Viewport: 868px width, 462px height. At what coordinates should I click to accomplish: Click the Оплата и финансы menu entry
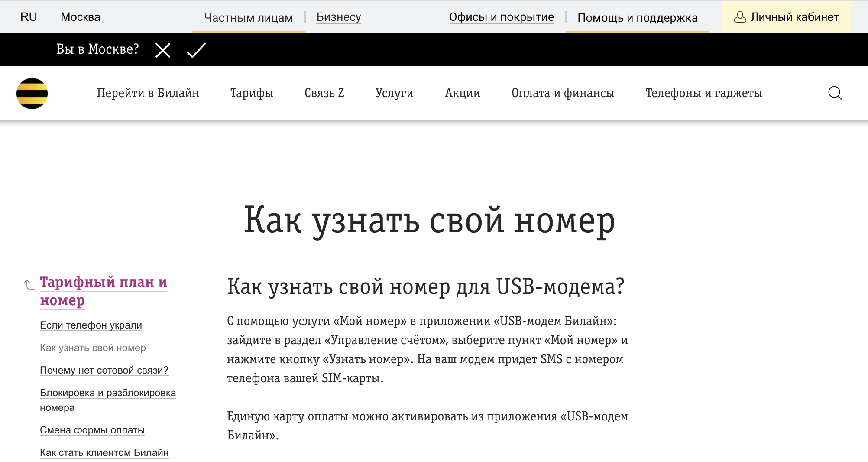point(564,93)
